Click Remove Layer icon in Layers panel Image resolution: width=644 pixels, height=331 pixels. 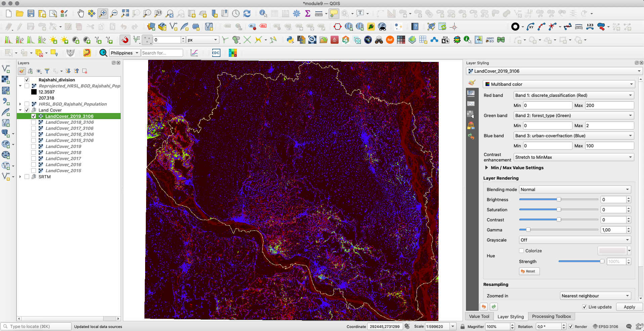click(85, 71)
